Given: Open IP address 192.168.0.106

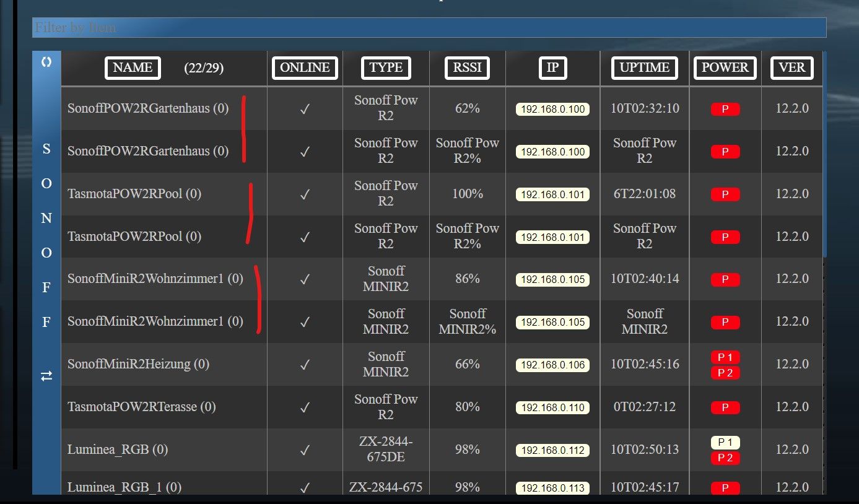Looking at the screenshot, I should coord(552,365).
